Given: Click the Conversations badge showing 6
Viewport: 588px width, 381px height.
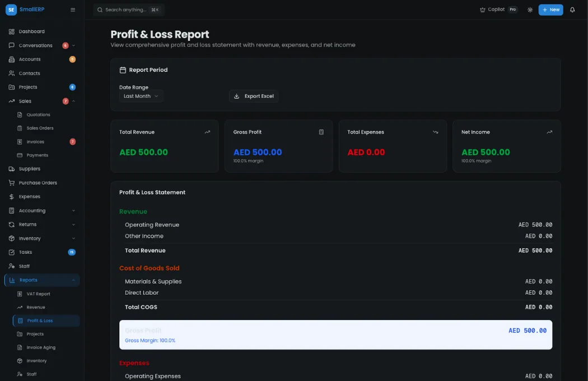Looking at the screenshot, I should (66, 45).
